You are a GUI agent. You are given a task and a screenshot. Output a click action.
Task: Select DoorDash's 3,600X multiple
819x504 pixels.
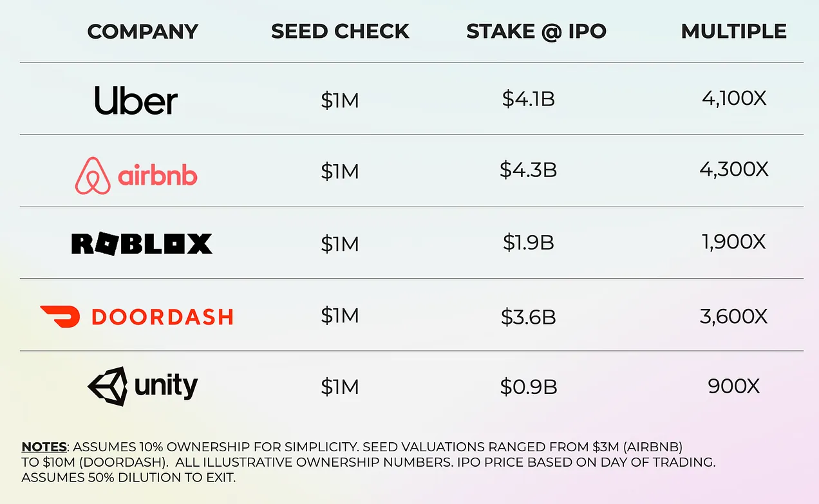point(734,316)
